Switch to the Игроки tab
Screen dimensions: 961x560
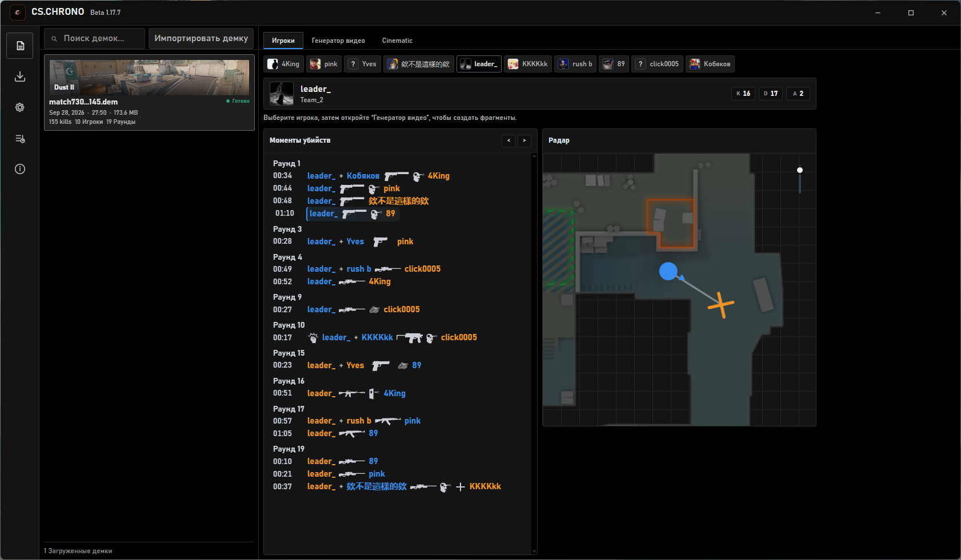point(283,41)
